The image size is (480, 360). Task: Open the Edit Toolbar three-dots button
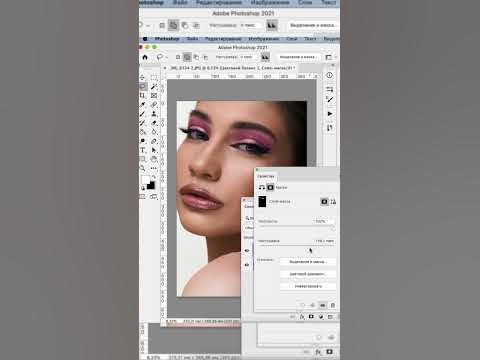tap(154, 168)
